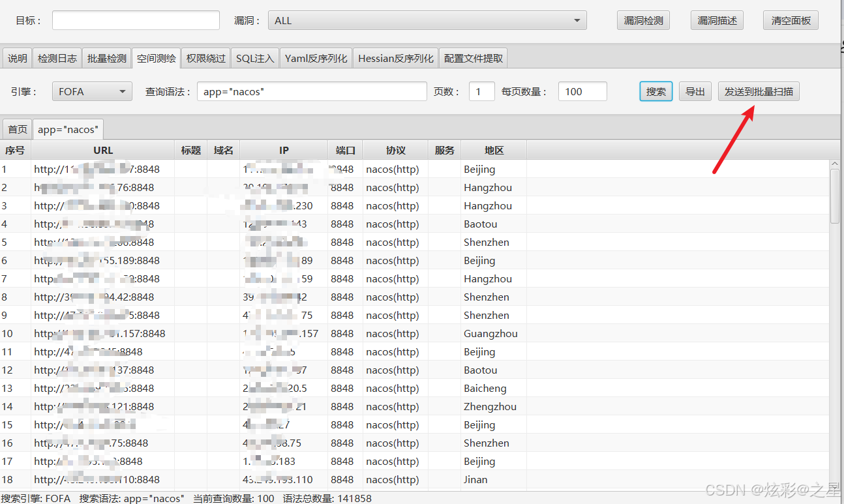The width and height of the screenshot is (844, 504).
Task: Sort by the 序号 column header
Action: 15,150
